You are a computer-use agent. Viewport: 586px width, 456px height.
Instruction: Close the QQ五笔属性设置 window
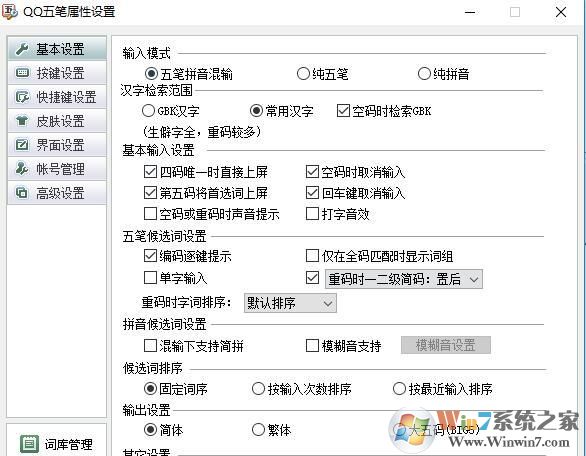point(561,12)
